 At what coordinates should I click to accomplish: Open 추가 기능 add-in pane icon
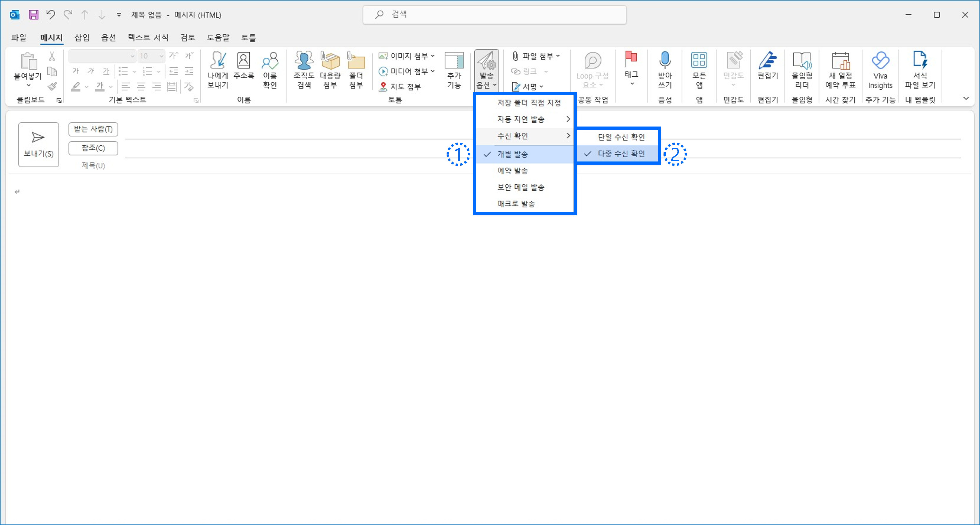454,70
